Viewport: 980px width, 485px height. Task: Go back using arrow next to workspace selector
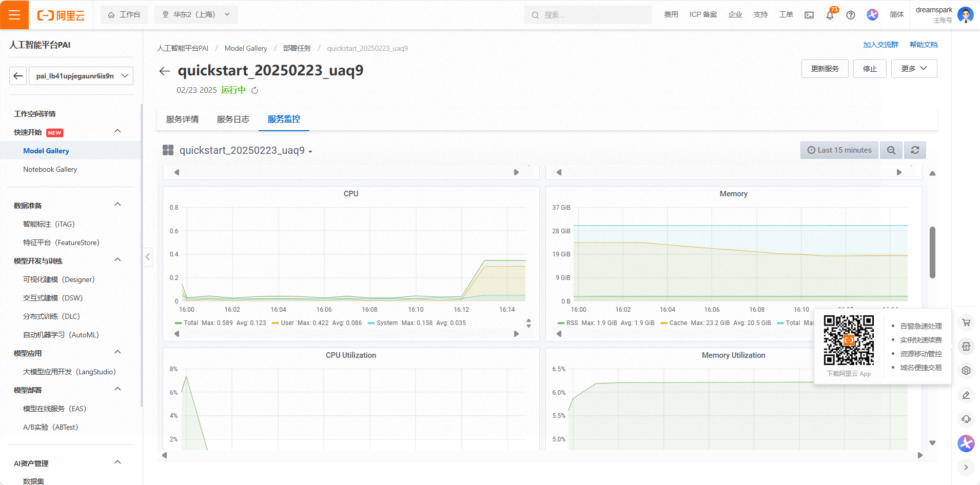click(18, 76)
